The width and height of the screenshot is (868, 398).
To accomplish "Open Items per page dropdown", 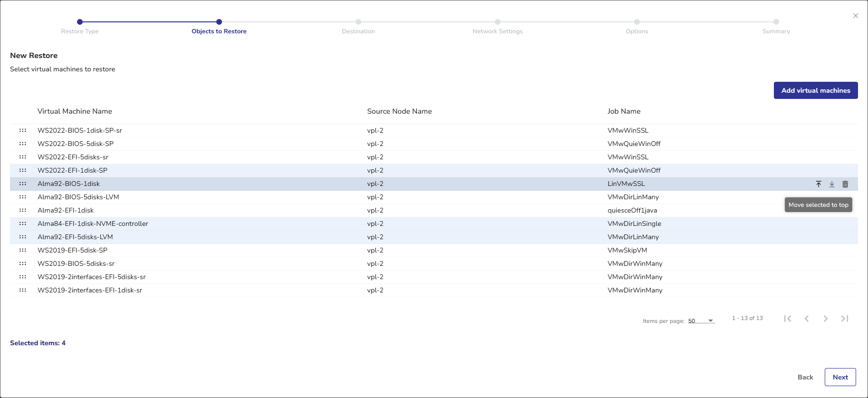I will pos(701,321).
